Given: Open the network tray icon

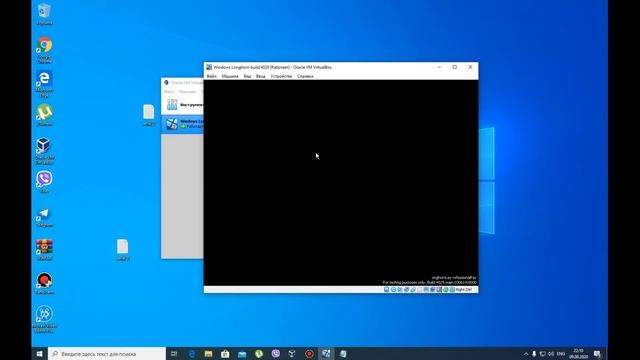Looking at the screenshot, I should [542, 353].
